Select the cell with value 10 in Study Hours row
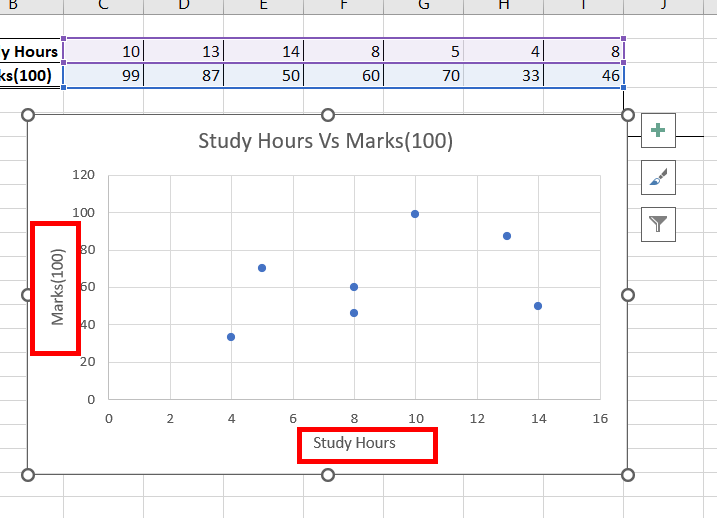Image resolution: width=717 pixels, height=518 pixels. pos(103,51)
